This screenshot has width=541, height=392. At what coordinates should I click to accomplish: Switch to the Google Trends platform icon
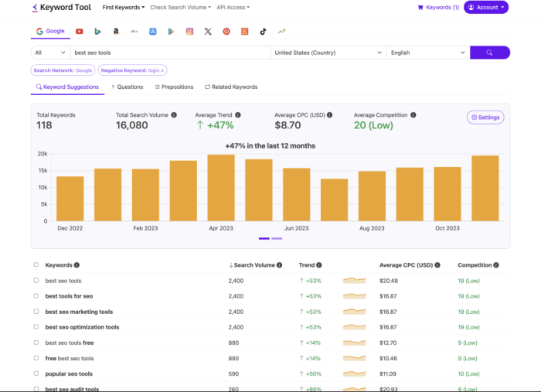tap(281, 32)
